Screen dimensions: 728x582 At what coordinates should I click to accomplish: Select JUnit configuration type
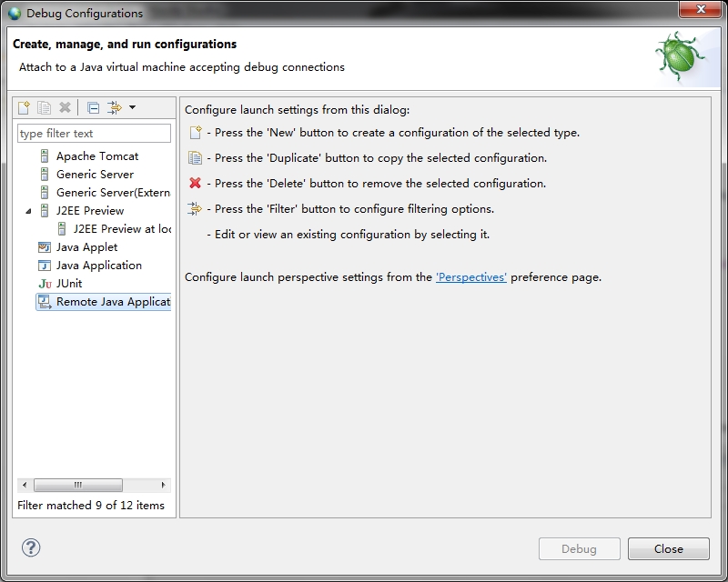69,284
